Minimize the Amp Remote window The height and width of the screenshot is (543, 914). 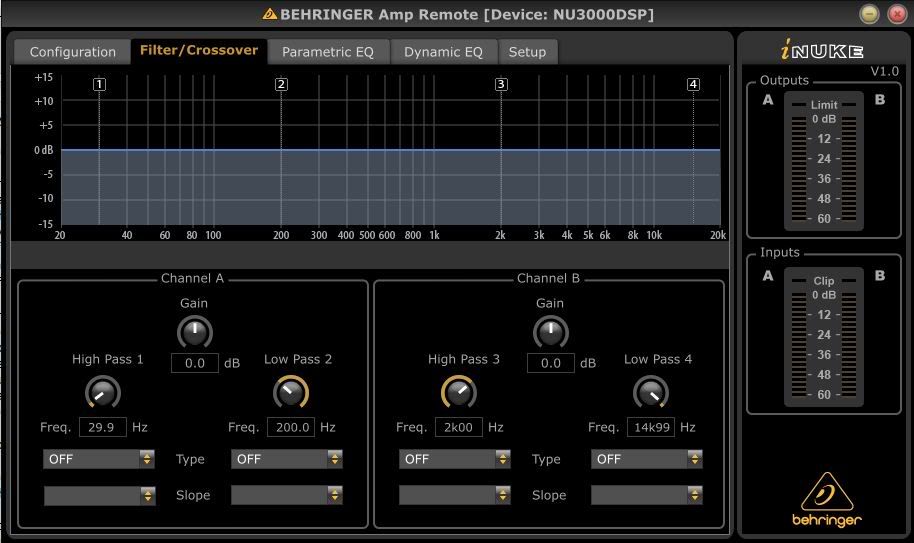point(869,14)
